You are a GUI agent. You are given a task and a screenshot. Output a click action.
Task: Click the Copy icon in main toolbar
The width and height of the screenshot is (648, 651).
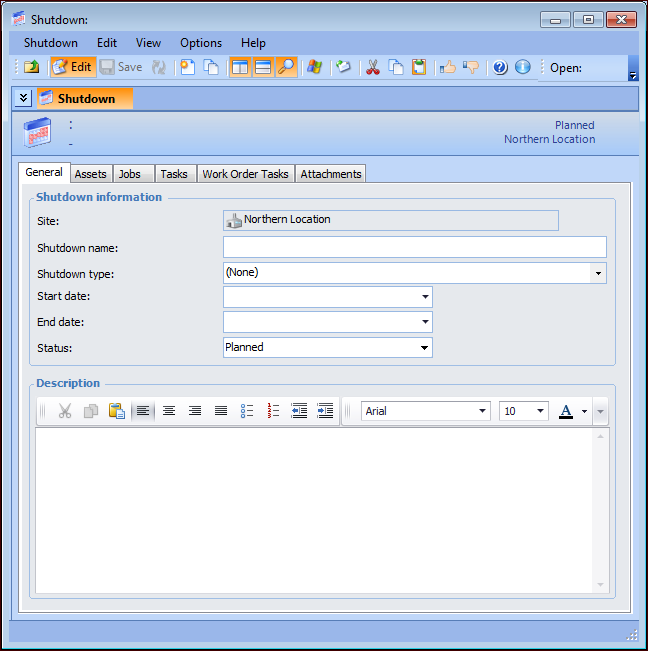(x=396, y=67)
